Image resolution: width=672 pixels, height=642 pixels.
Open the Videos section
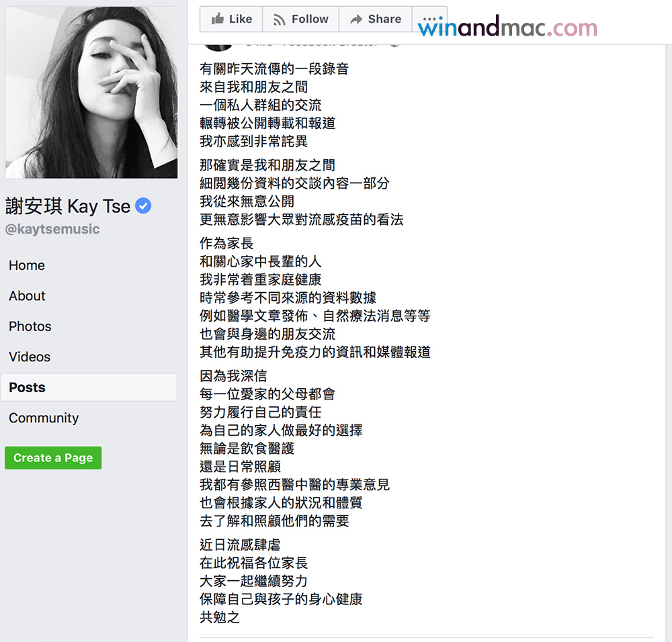[30, 357]
